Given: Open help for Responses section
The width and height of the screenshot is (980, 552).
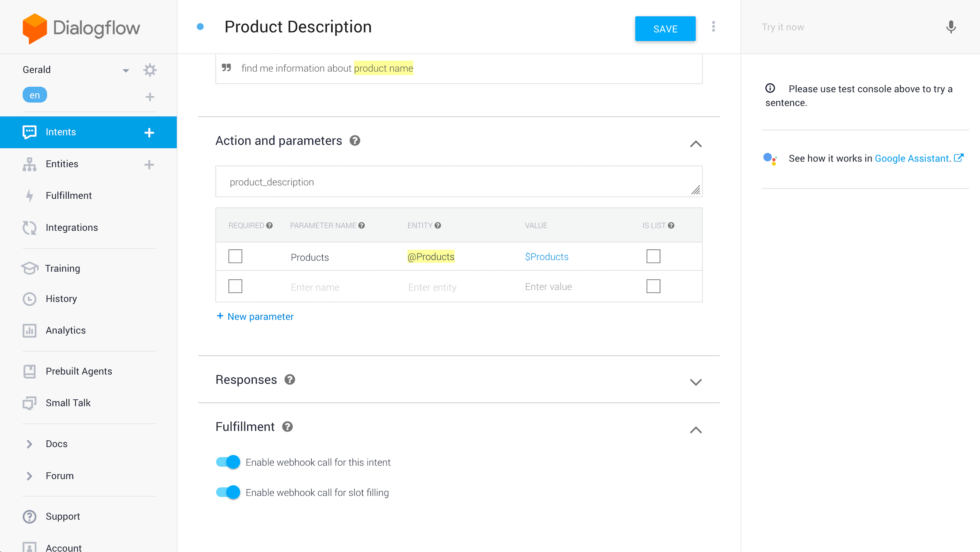Looking at the screenshot, I should click(x=290, y=380).
